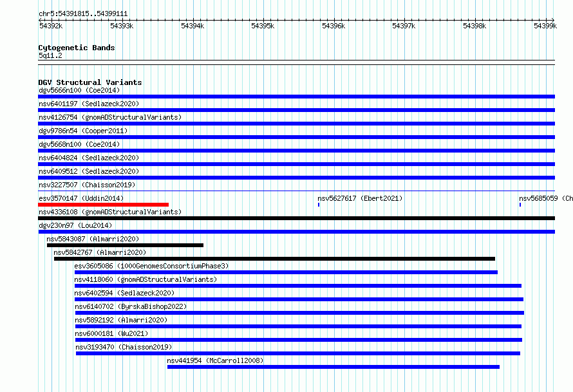
Task: Click the blue bar of dgv5666n100 (Coe2014)
Action: tap(296, 97)
